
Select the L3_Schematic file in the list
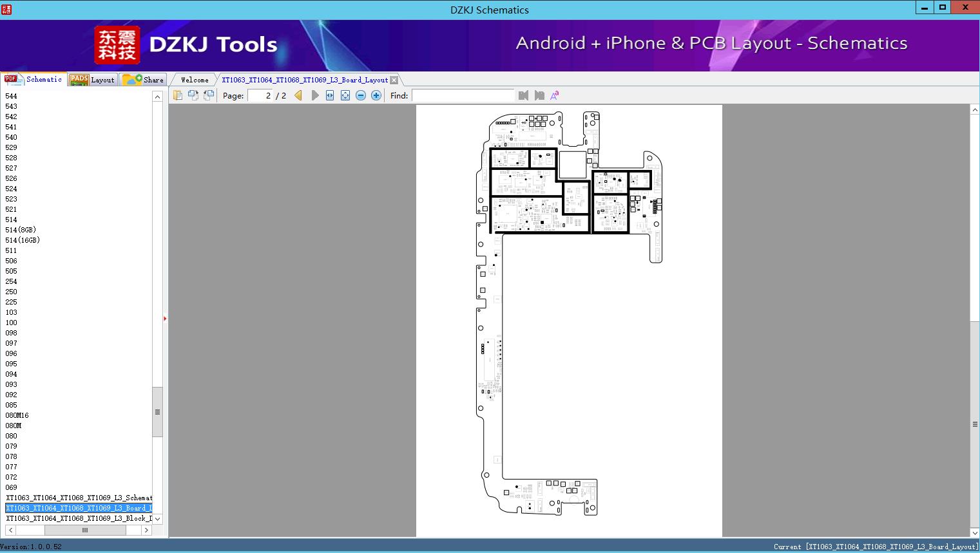(x=79, y=498)
